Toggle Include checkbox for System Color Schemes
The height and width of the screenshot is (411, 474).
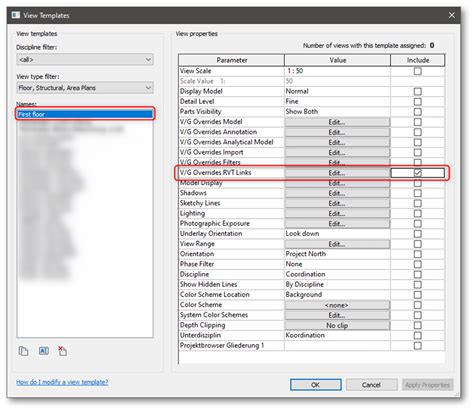click(x=417, y=315)
